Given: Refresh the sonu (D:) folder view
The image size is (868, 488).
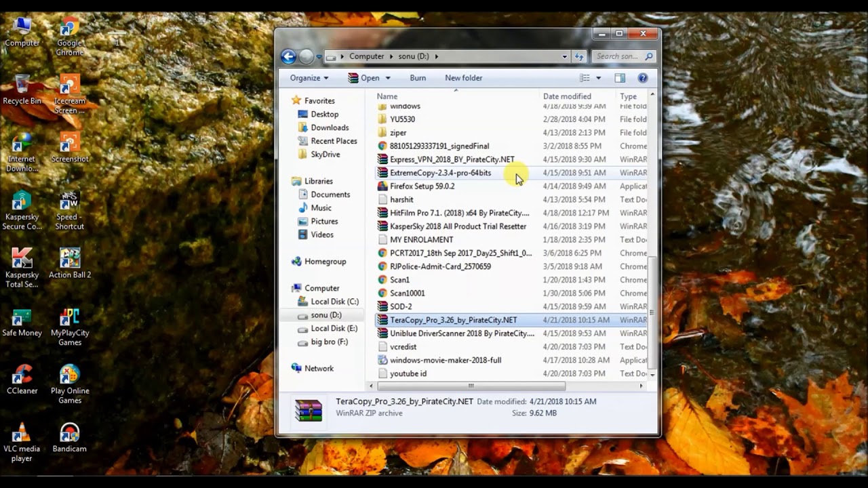Looking at the screenshot, I should tap(579, 56).
